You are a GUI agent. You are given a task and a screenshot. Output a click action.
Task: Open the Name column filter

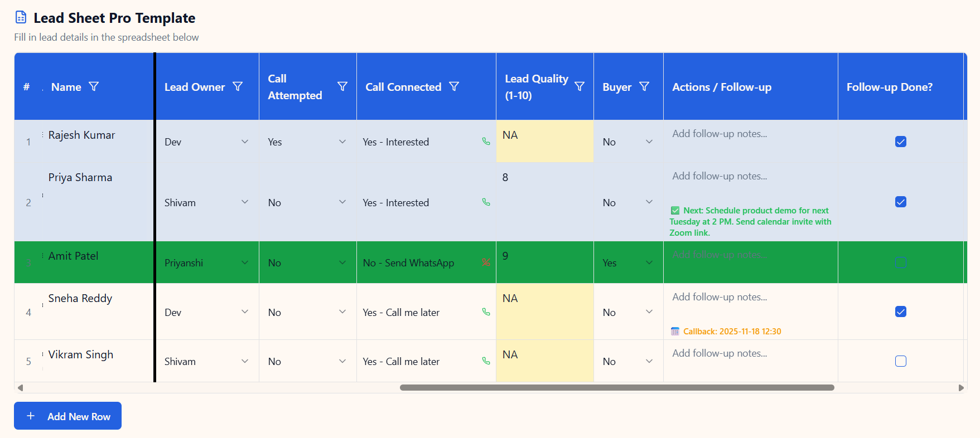(94, 86)
